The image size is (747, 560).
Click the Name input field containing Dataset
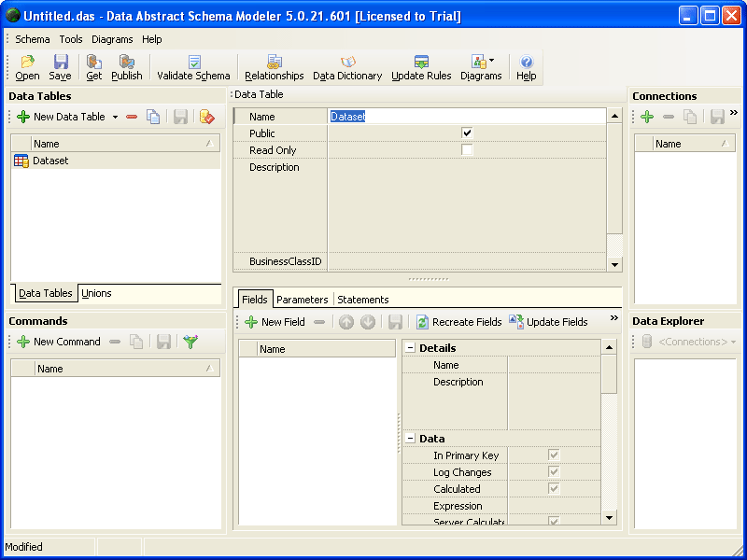coord(467,116)
